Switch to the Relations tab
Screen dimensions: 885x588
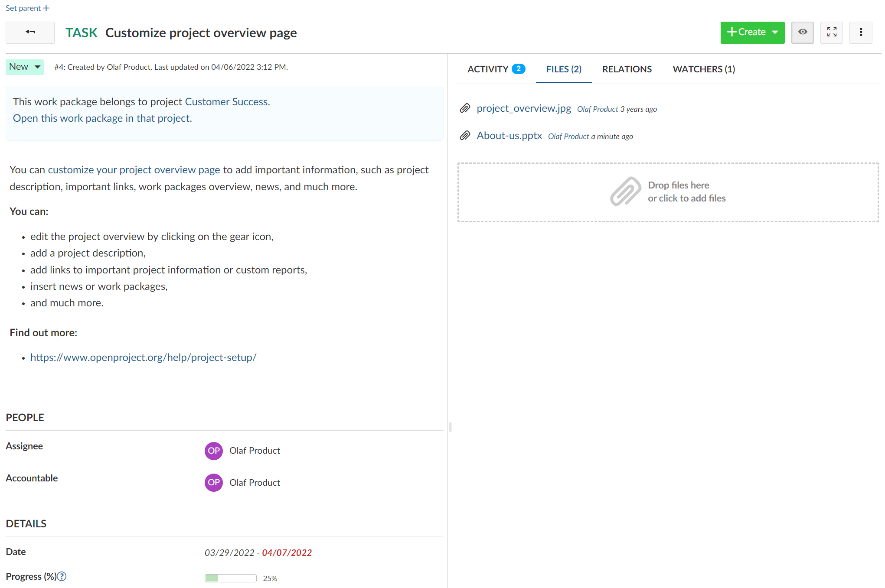(x=627, y=69)
